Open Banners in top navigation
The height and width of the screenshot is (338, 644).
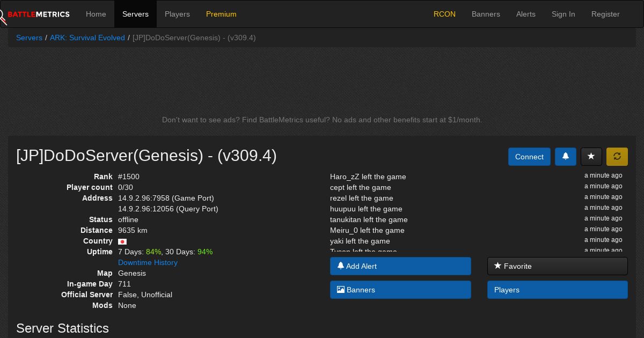tap(486, 14)
